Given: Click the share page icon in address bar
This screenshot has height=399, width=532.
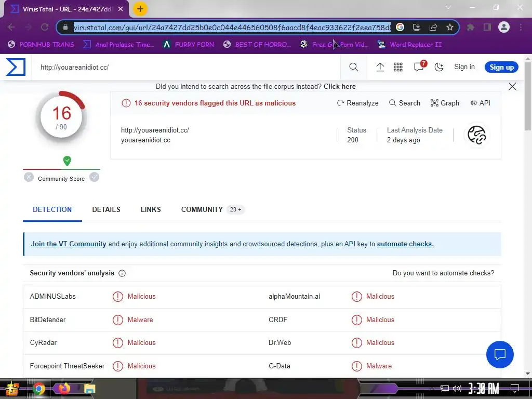Looking at the screenshot, I should [x=433, y=27].
